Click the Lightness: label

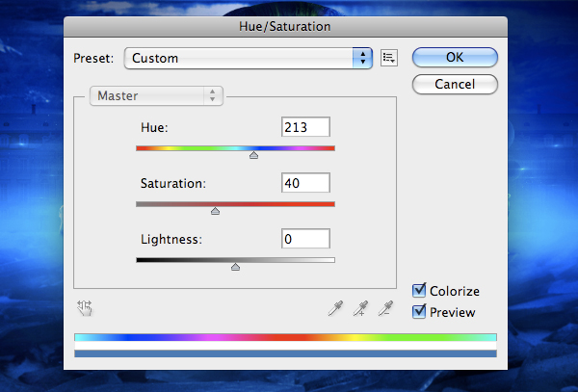pyautogui.click(x=171, y=240)
